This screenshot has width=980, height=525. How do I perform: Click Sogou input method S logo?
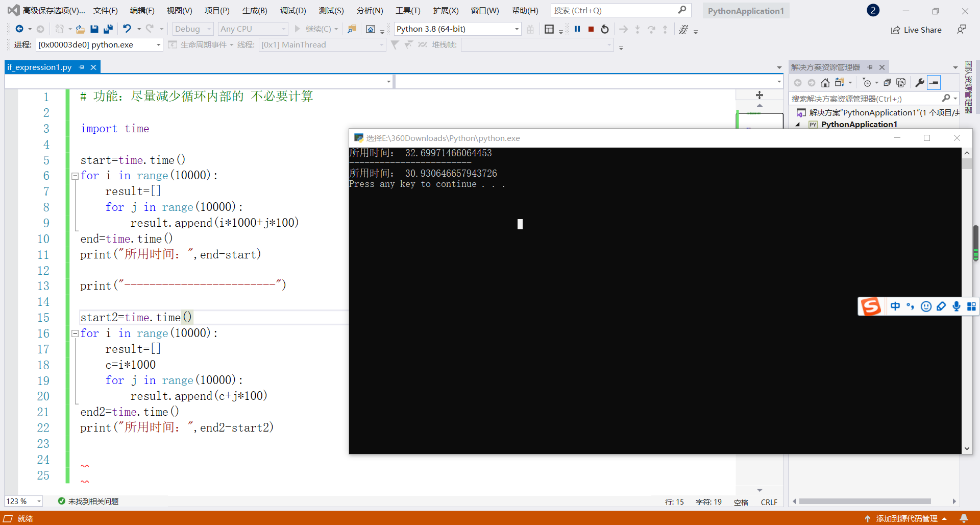coord(871,306)
